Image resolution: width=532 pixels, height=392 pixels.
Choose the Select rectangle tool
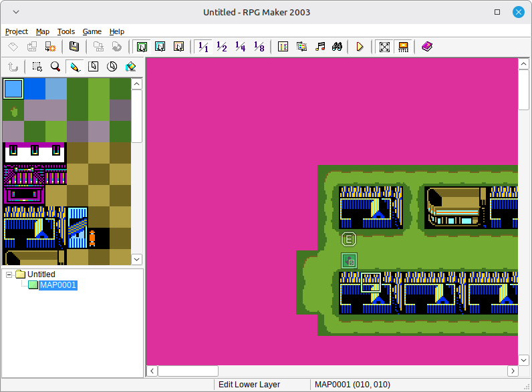point(37,67)
